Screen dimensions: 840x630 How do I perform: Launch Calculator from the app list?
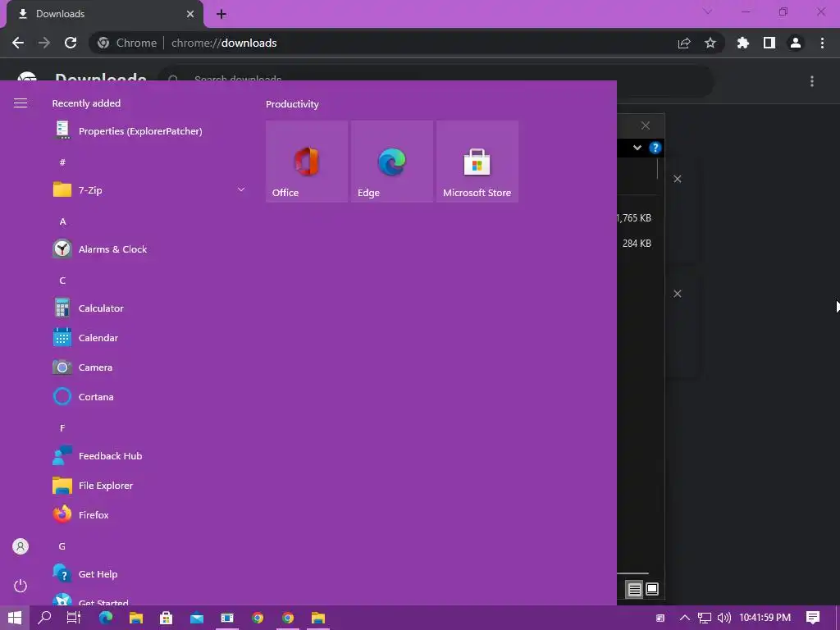(x=149, y=308)
